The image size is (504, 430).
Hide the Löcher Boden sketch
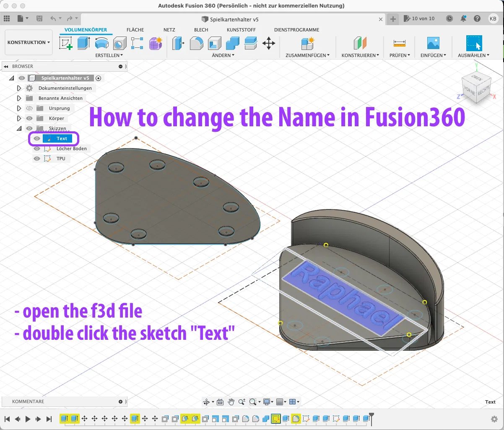(x=37, y=149)
